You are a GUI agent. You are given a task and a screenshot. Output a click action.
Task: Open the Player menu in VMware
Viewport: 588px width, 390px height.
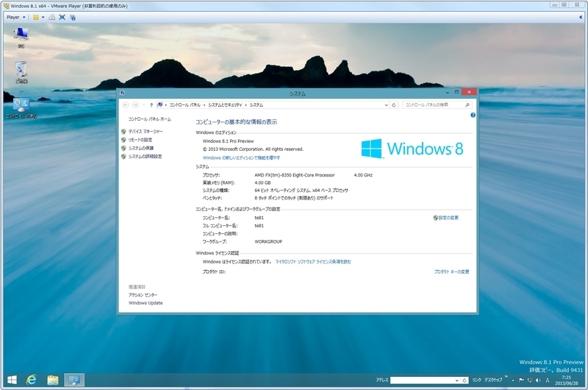[x=15, y=17]
